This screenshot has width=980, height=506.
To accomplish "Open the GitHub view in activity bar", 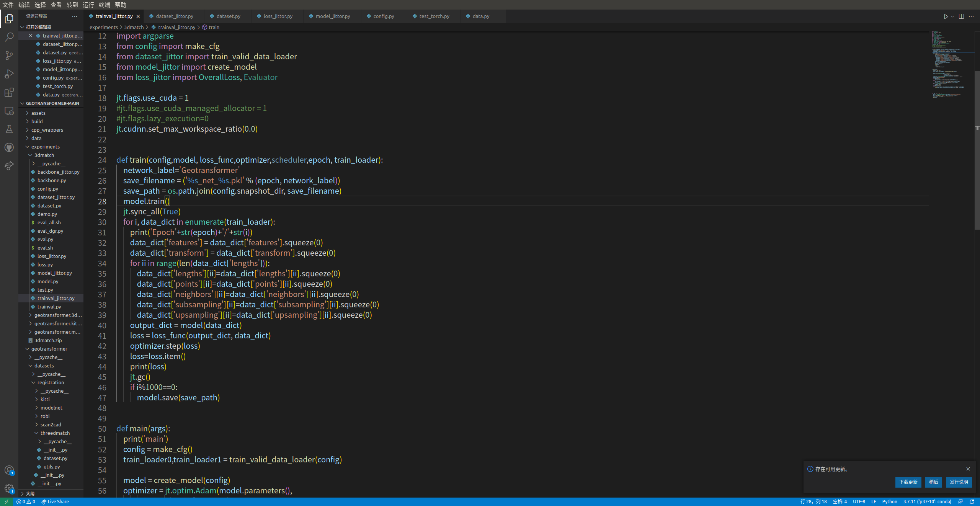I will (9, 147).
